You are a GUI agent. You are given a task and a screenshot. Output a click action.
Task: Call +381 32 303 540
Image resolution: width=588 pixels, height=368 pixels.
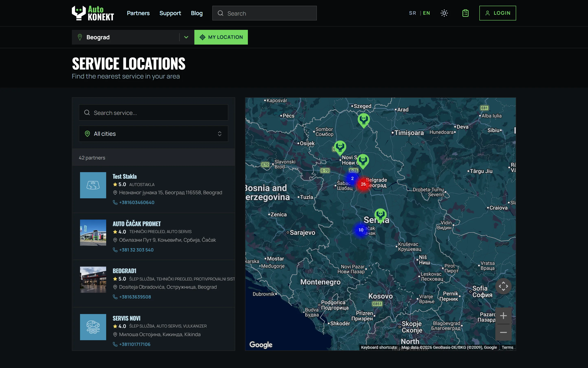(136, 250)
